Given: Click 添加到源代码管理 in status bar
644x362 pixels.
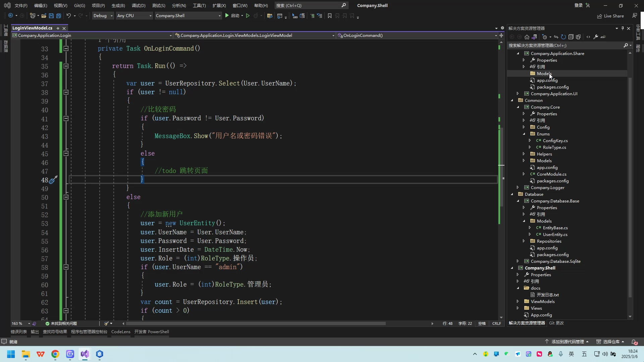Looking at the screenshot, I should click(x=568, y=342).
